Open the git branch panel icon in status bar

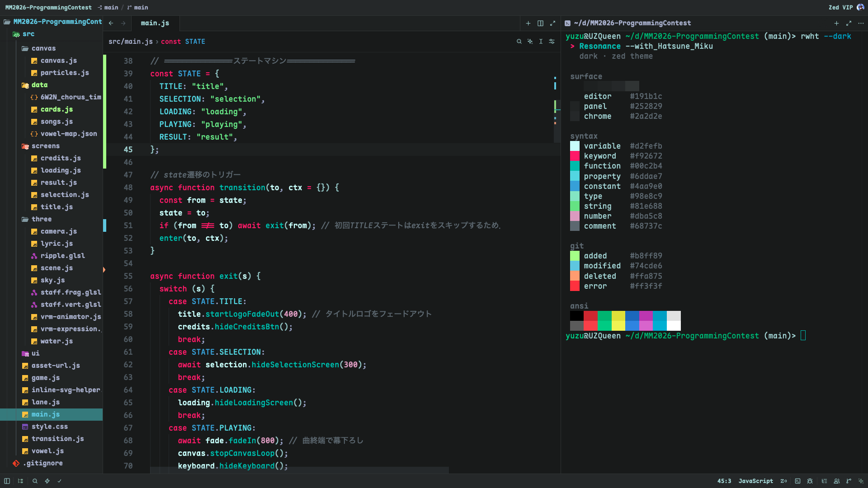tap(849, 481)
